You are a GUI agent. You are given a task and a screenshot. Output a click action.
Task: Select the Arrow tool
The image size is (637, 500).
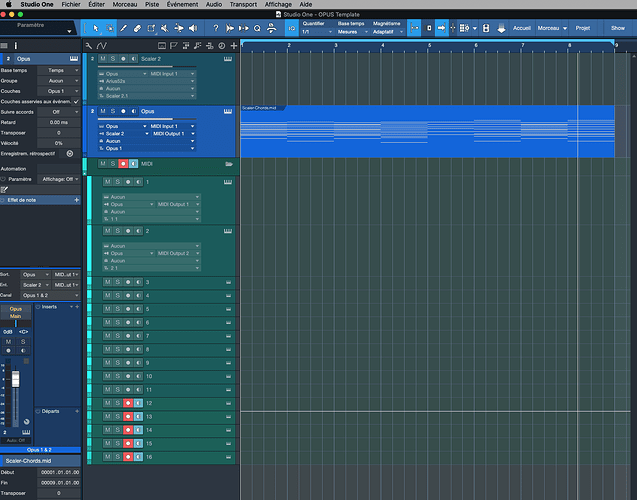click(96, 28)
